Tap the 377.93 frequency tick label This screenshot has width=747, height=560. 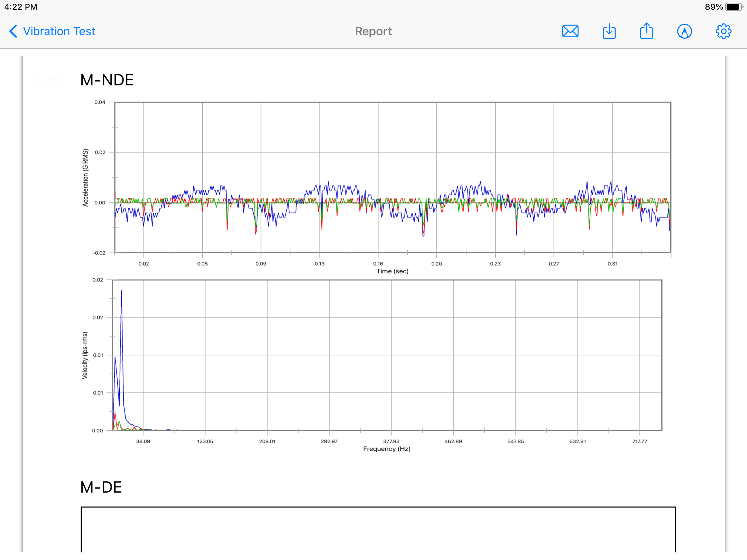click(x=391, y=441)
